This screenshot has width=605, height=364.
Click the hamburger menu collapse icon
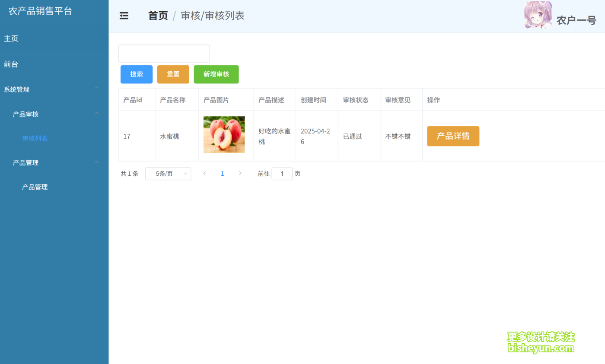124,16
